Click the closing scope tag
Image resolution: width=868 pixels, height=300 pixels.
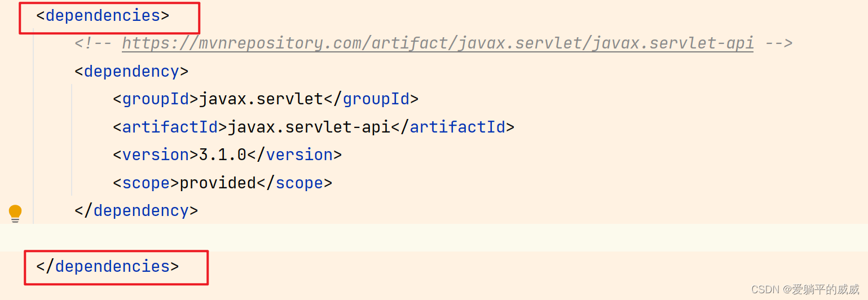294,183
